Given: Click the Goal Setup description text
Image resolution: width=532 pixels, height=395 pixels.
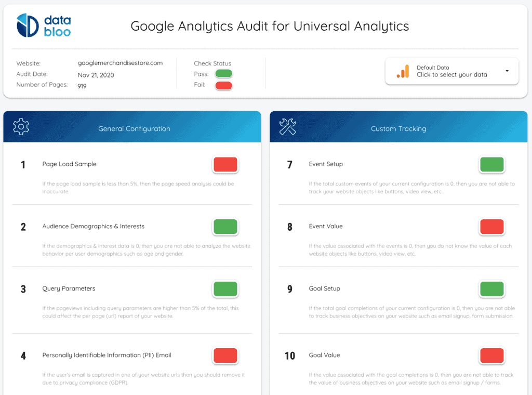Looking at the screenshot, I should point(412,312).
